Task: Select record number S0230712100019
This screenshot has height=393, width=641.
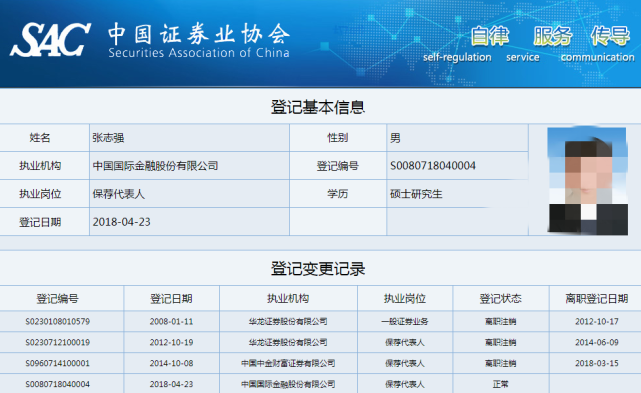Action: coord(58,342)
